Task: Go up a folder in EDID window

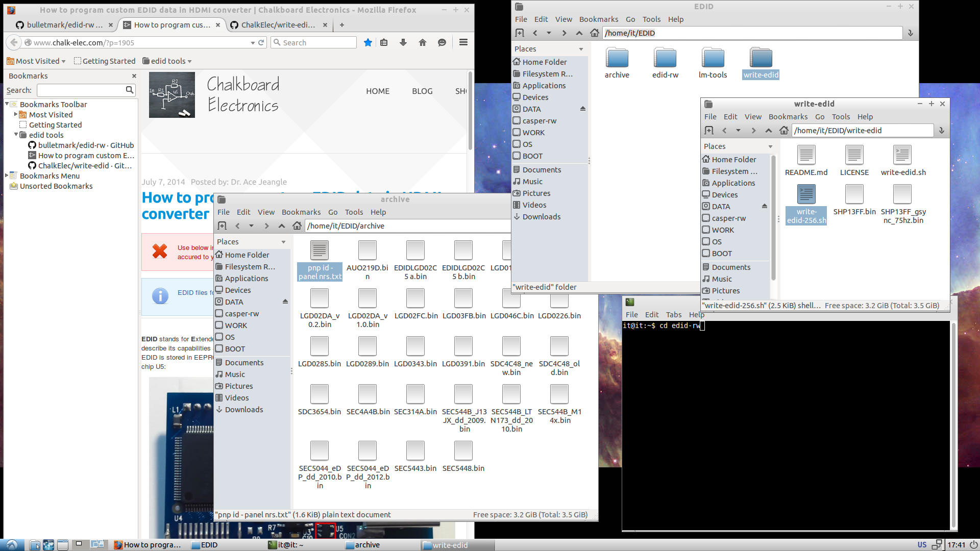Action: 579,33
